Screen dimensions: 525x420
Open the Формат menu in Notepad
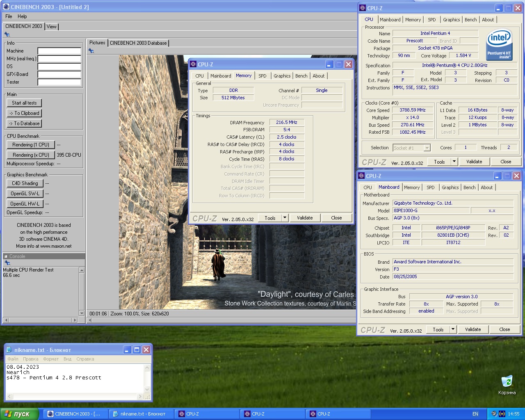(x=51, y=359)
